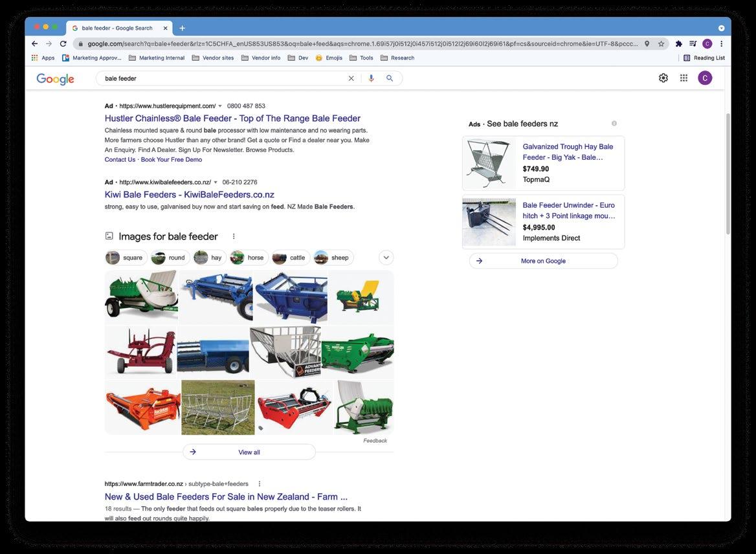Image resolution: width=756 pixels, height=554 pixels.
Task: Click the search input containing bale feeder
Action: click(x=222, y=78)
